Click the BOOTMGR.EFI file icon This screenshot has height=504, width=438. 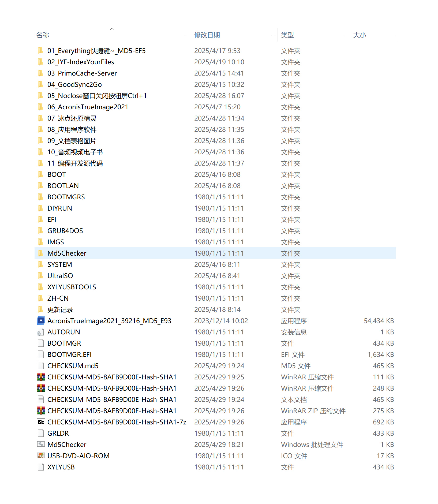click(x=41, y=354)
